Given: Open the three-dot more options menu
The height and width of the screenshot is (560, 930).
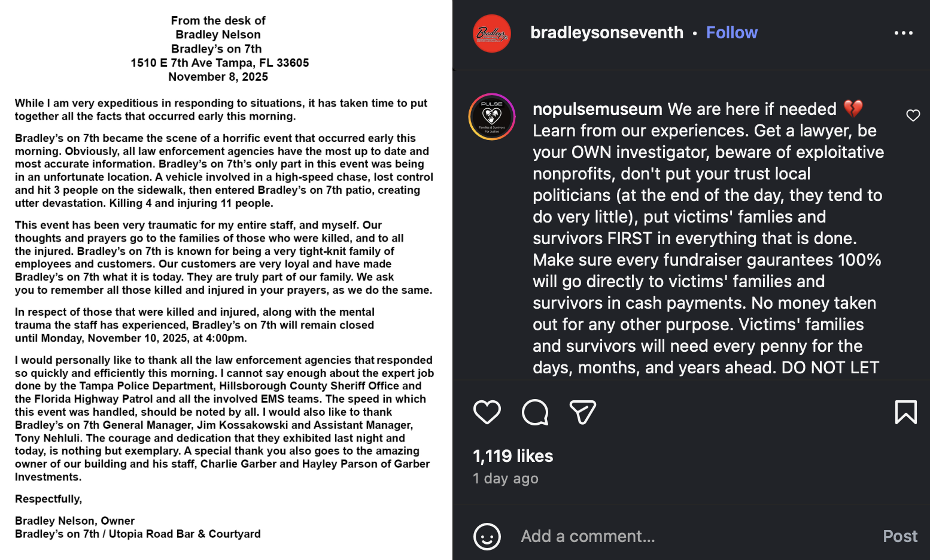Looking at the screenshot, I should tap(903, 33).
